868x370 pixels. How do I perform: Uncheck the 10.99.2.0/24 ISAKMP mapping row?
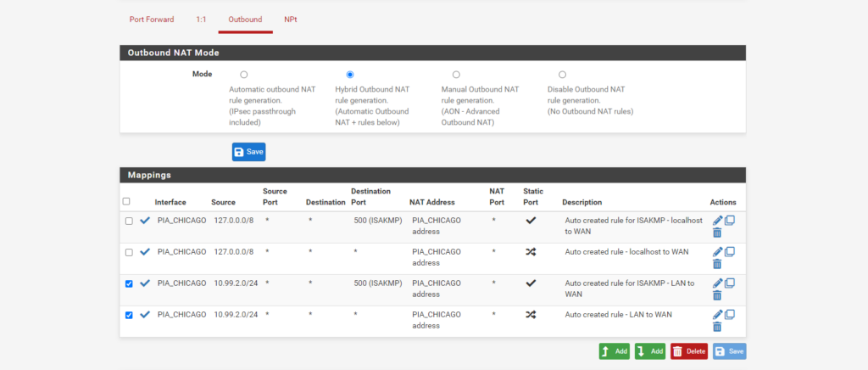(129, 283)
